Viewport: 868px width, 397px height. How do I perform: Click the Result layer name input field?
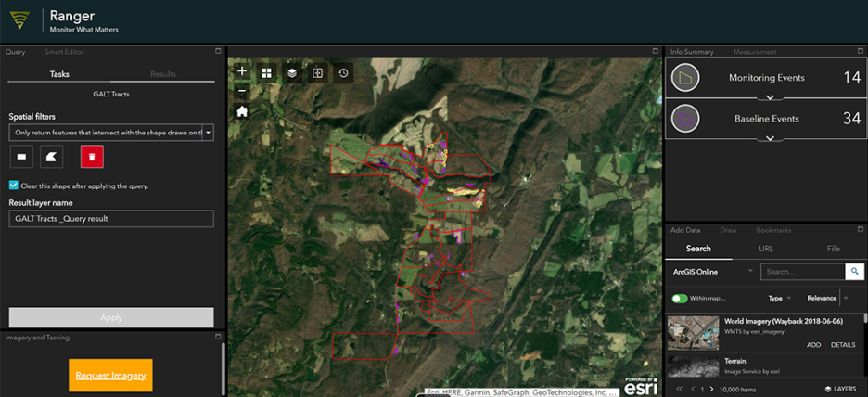click(x=111, y=219)
